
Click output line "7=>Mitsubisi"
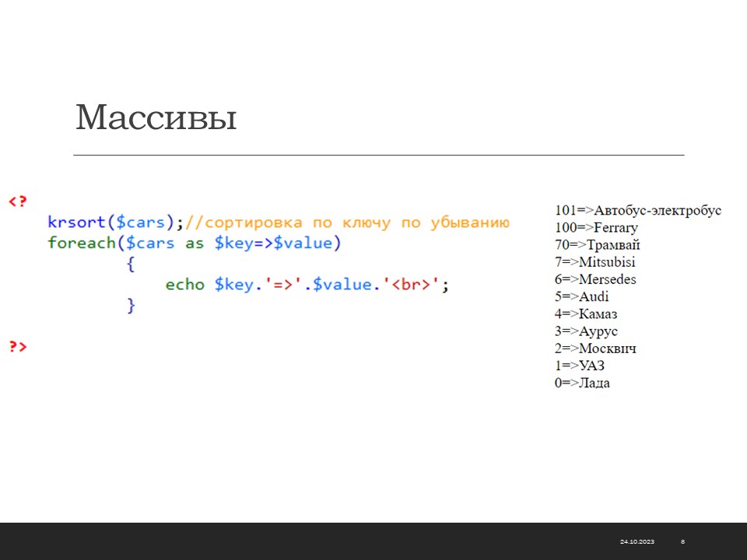tap(594, 262)
